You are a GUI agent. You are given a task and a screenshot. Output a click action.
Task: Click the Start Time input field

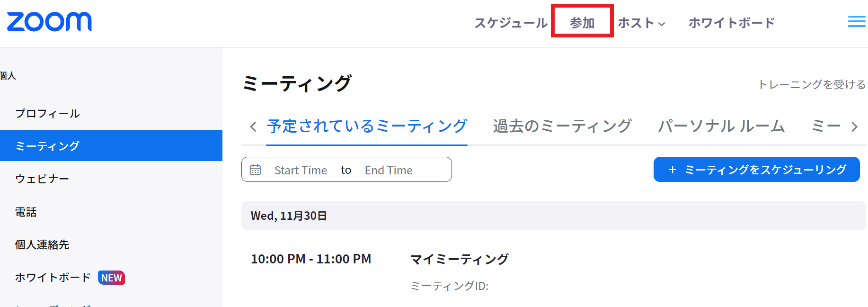coord(301,170)
